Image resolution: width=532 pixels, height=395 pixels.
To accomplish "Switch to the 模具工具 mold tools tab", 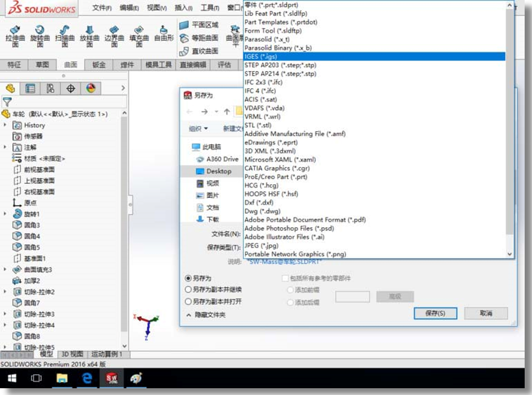I will click(159, 64).
